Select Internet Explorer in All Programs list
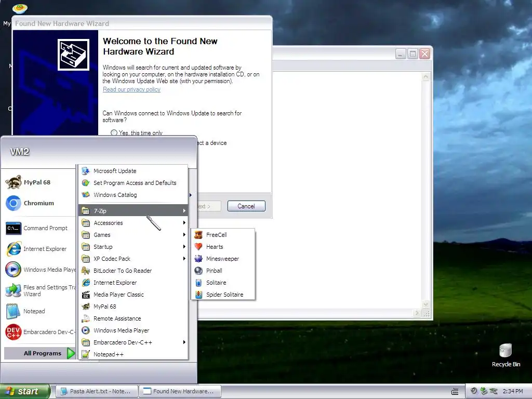532x399 pixels. tap(133, 283)
